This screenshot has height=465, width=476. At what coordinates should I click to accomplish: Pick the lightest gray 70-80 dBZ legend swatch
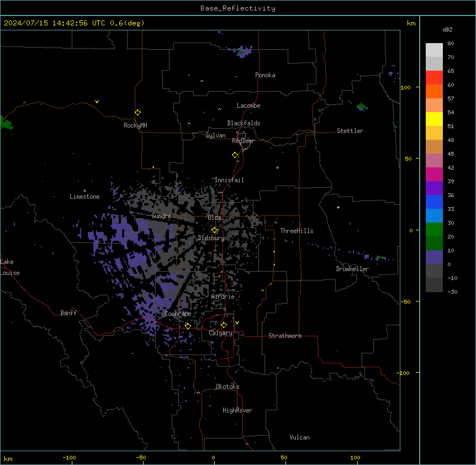(x=434, y=50)
